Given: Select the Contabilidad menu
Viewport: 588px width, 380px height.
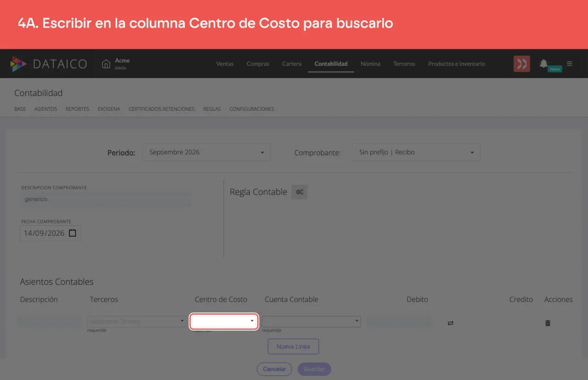Looking at the screenshot, I should click(x=331, y=64).
